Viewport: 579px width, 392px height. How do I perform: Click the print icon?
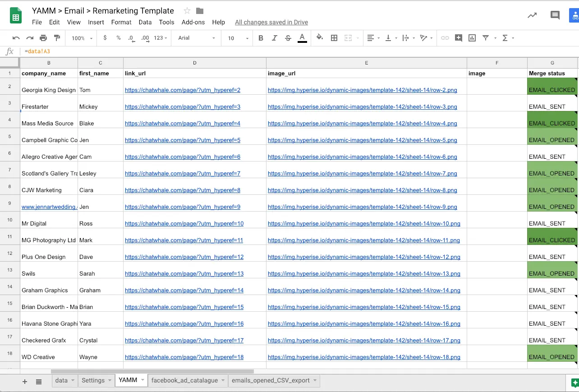[x=43, y=38]
